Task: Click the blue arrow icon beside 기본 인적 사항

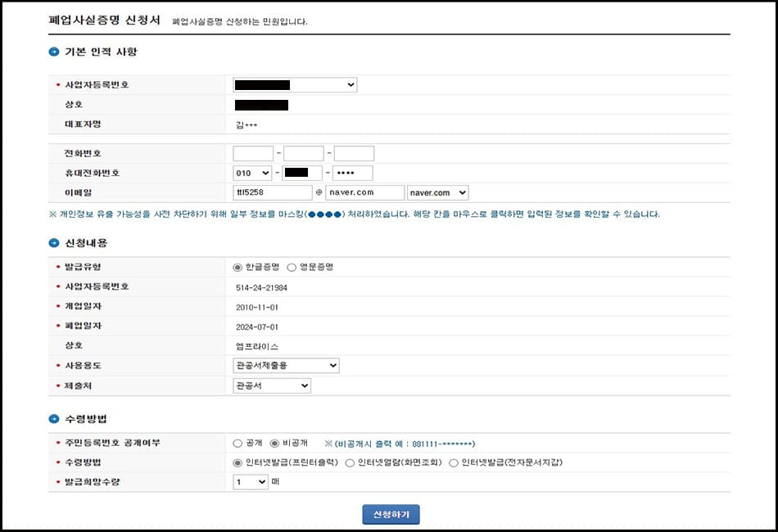Action: [53, 52]
